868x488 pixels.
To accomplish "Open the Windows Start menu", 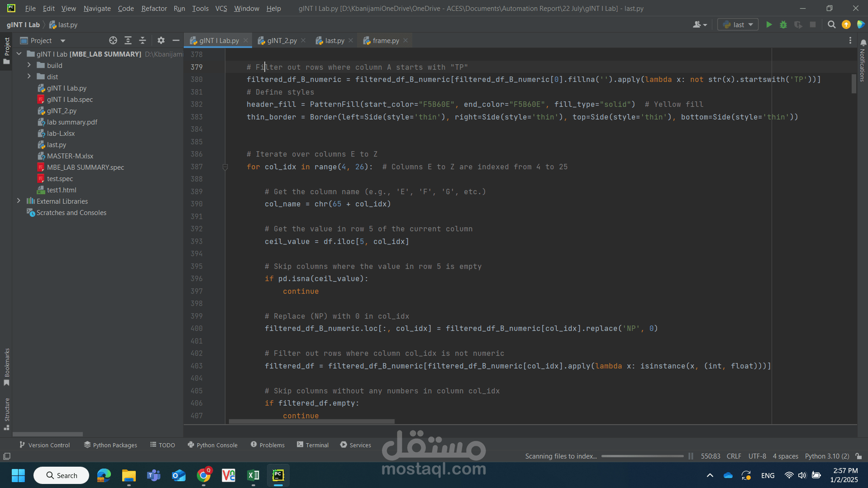I will [x=18, y=475].
